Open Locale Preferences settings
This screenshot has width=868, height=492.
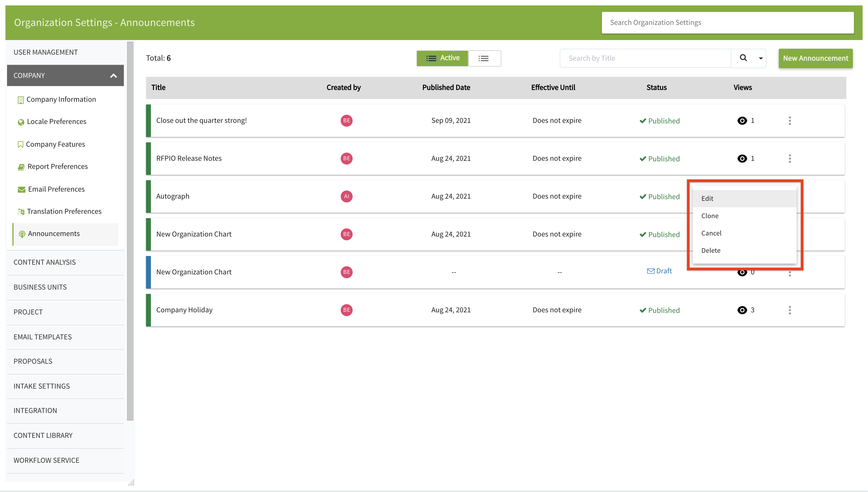coord(57,122)
